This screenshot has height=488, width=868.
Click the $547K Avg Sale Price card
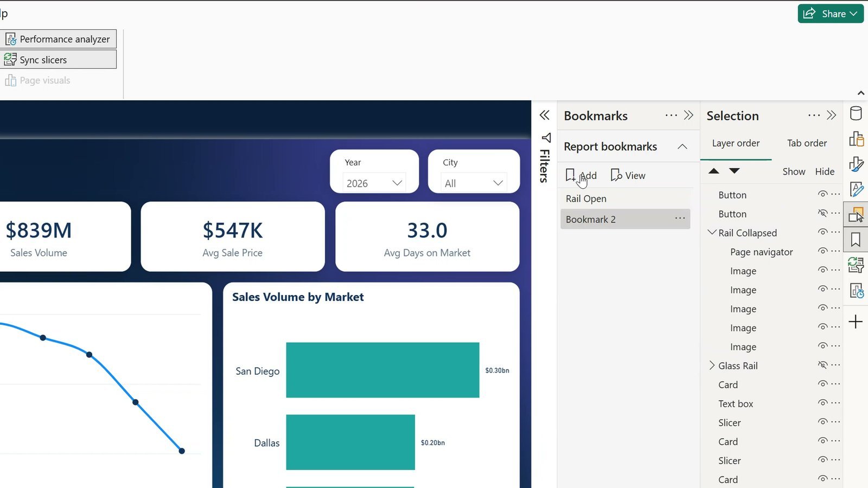(233, 236)
